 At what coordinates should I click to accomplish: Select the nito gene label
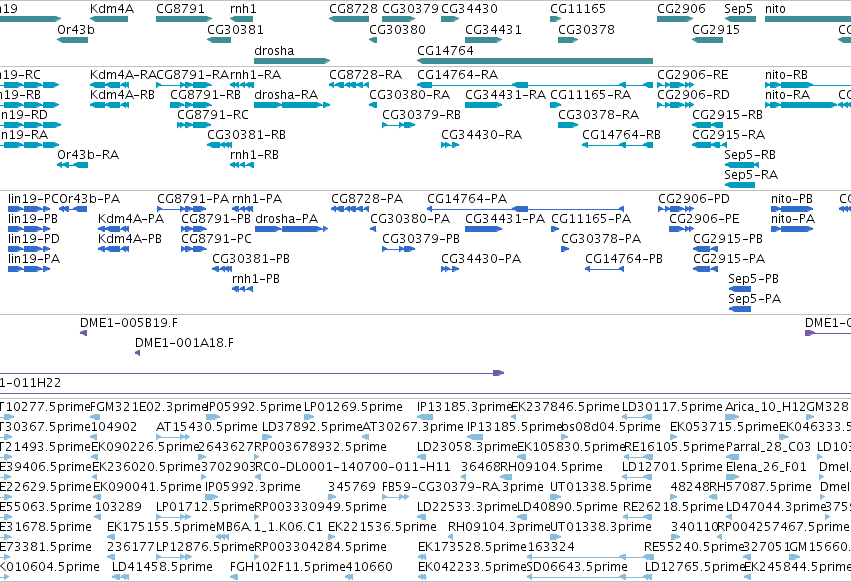pos(775,9)
